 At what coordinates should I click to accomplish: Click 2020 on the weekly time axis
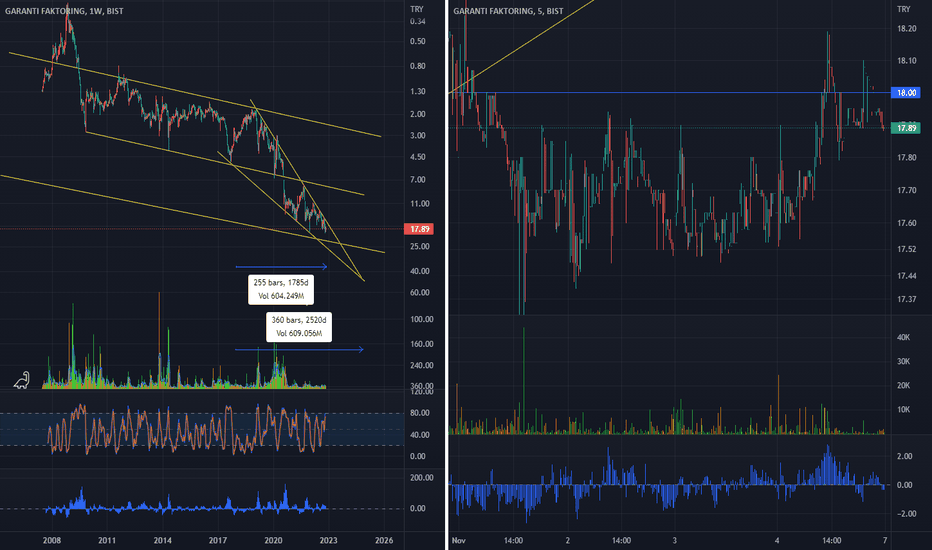(273, 540)
